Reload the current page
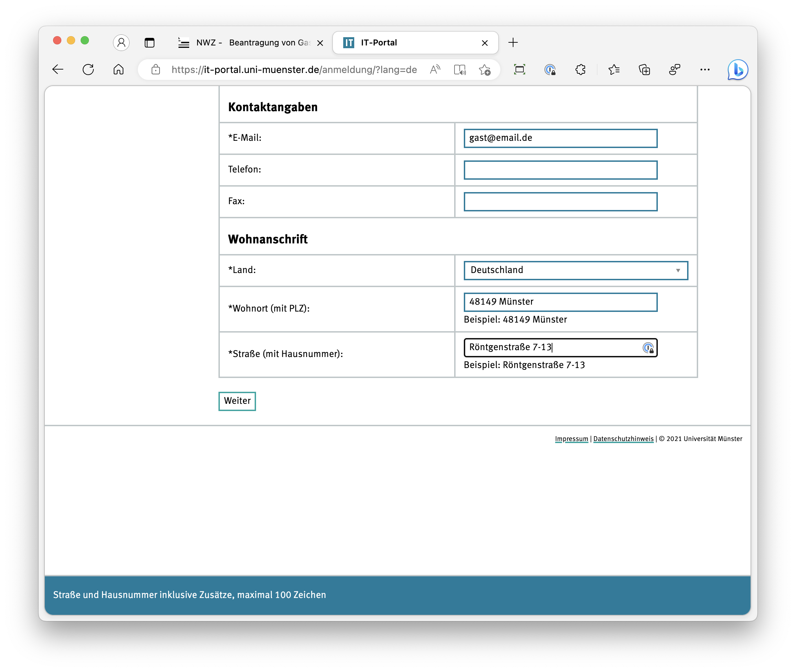This screenshot has height=672, width=796. pos(88,69)
